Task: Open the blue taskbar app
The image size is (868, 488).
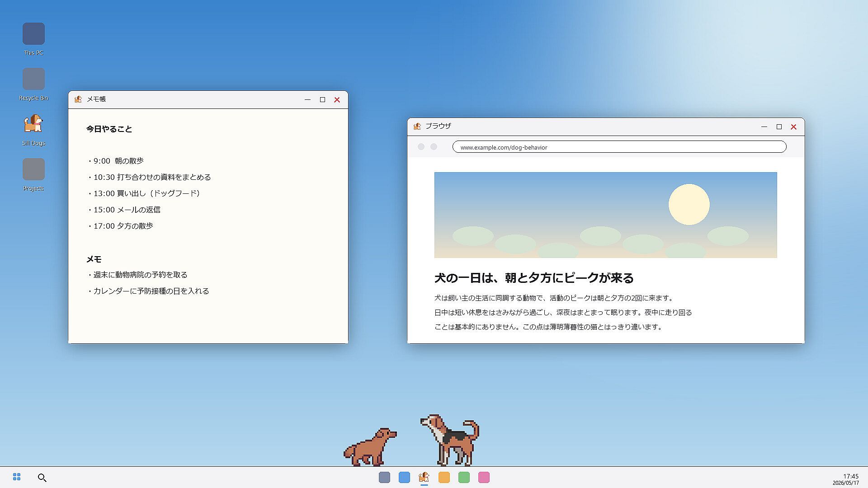Action: click(x=404, y=477)
